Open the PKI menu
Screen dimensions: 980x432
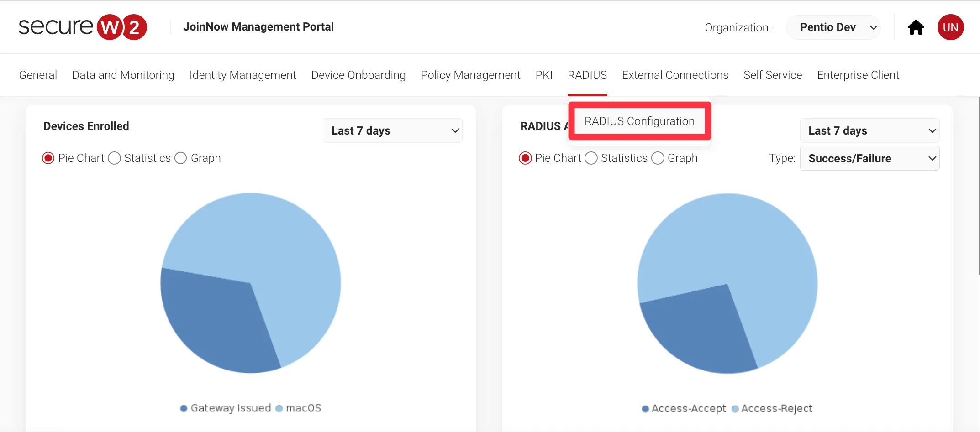coord(544,75)
